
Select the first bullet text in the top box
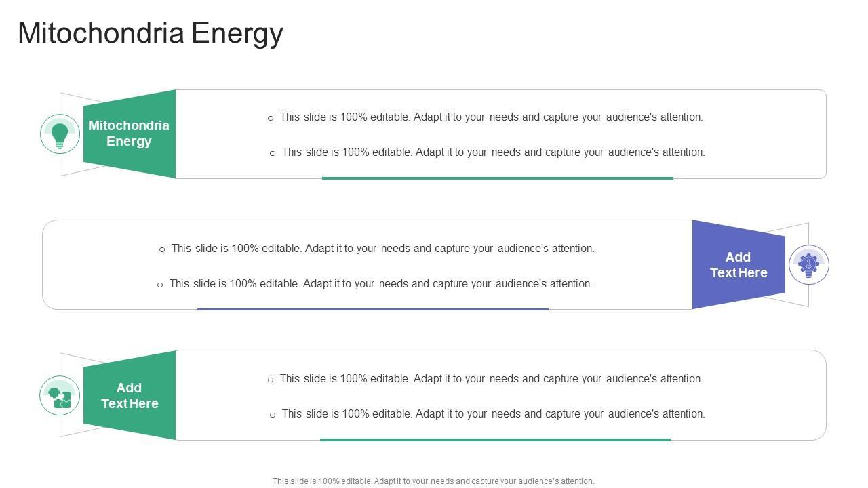click(491, 117)
